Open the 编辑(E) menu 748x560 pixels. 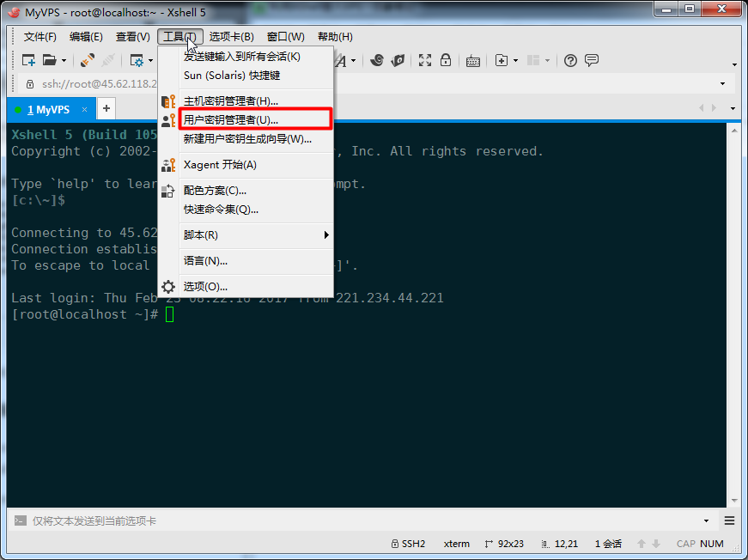point(86,37)
